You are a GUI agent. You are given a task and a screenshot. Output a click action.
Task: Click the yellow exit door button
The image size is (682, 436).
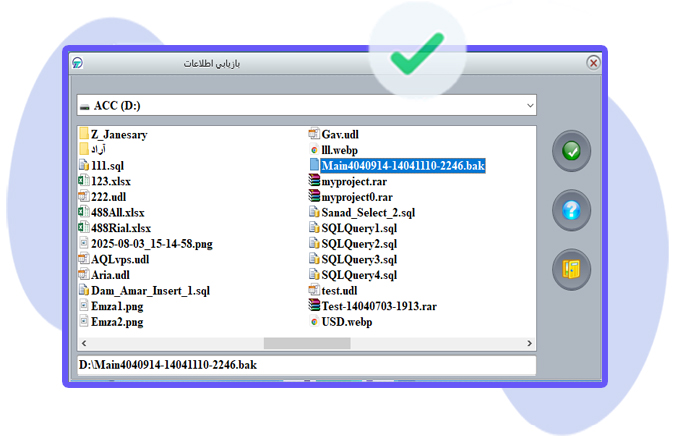click(x=571, y=269)
